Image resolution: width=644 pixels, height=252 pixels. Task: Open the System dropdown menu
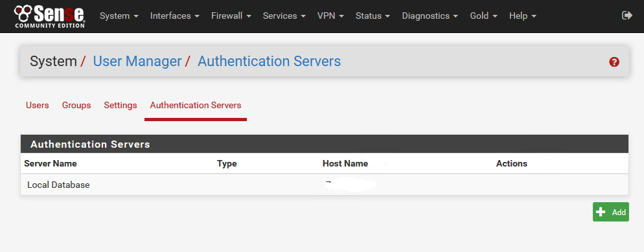(119, 16)
